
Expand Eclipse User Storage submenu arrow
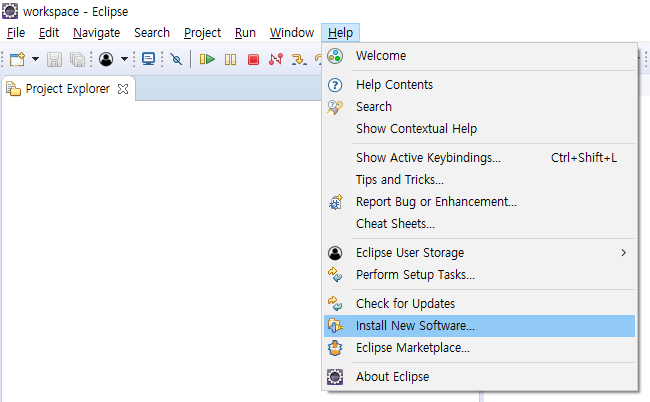623,252
